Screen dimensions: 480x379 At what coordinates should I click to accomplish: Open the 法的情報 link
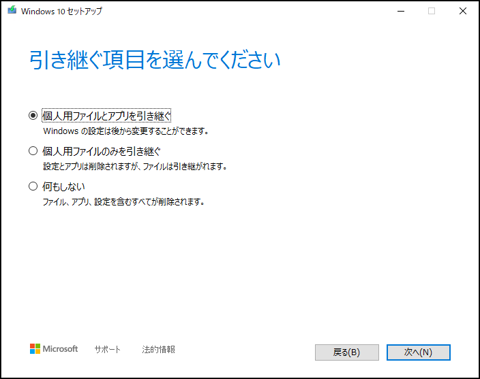158,349
